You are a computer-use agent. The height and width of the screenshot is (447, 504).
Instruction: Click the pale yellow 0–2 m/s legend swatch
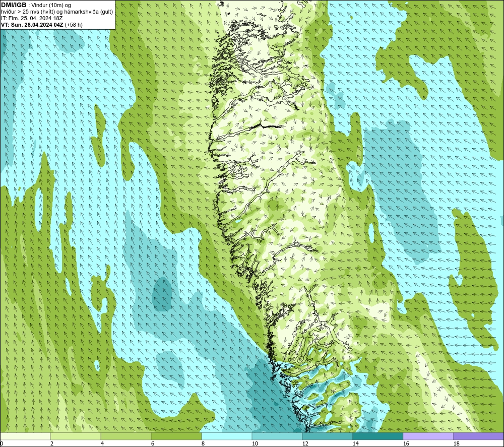point(25,436)
